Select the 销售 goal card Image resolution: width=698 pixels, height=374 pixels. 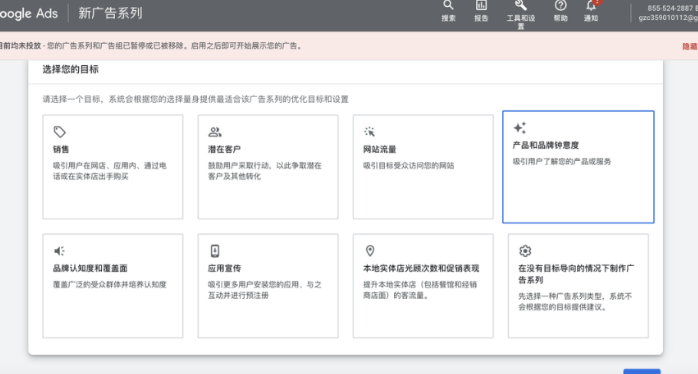tap(113, 167)
